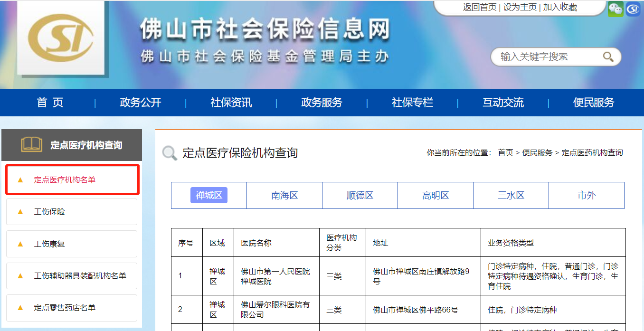Switch to the 南海区 tab

tap(284, 195)
